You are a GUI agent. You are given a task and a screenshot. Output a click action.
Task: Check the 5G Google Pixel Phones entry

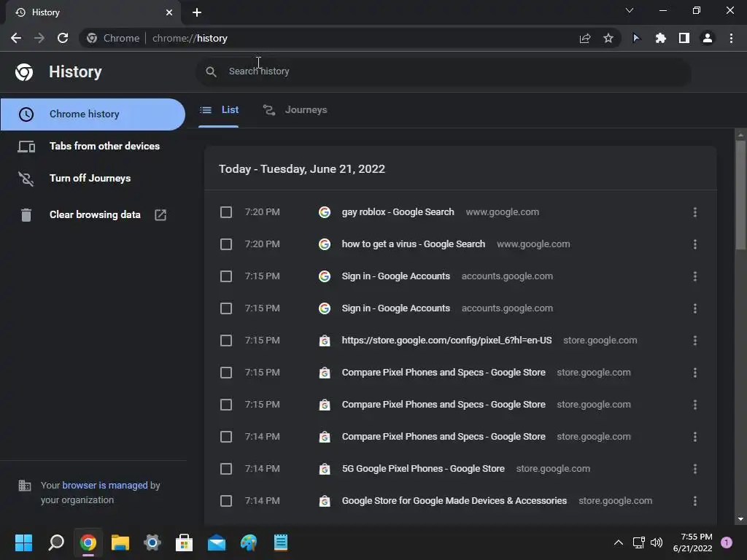pyautogui.click(x=226, y=469)
